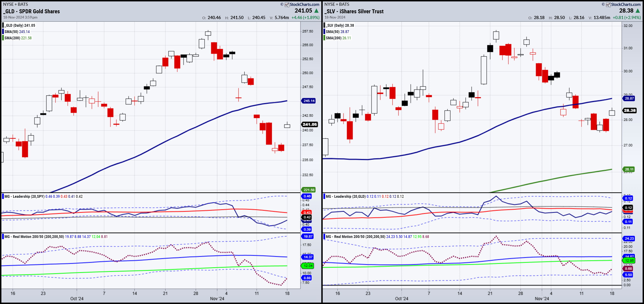Click the green up-arrow beside GLD price 241.05

(x=316, y=11)
